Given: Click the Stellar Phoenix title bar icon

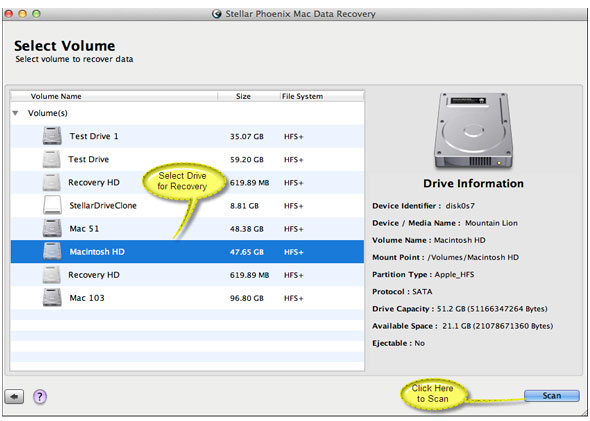Looking at the screenshot, I should (217, 14).
